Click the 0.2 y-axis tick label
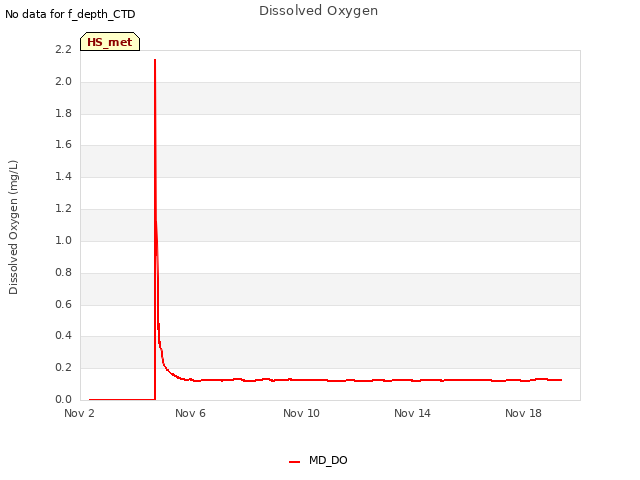This screenshot has width=640, height=480. click(63, 367)
